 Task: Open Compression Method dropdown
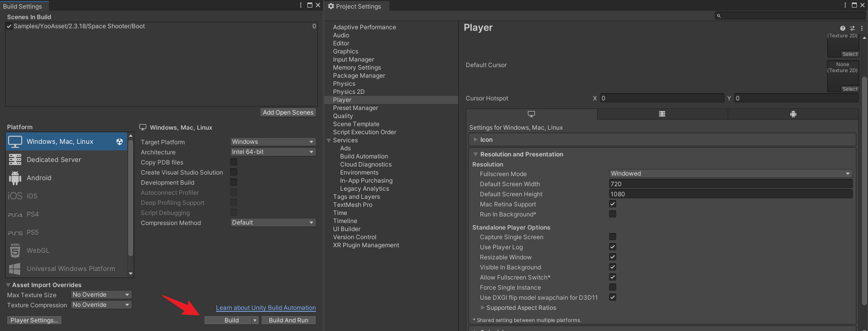coord(273,223)
